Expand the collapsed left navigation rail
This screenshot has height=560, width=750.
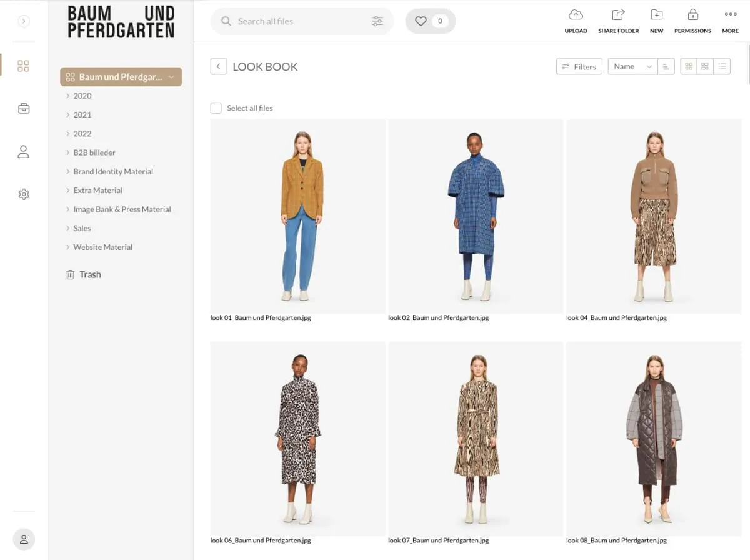click(x=23, y=21)
